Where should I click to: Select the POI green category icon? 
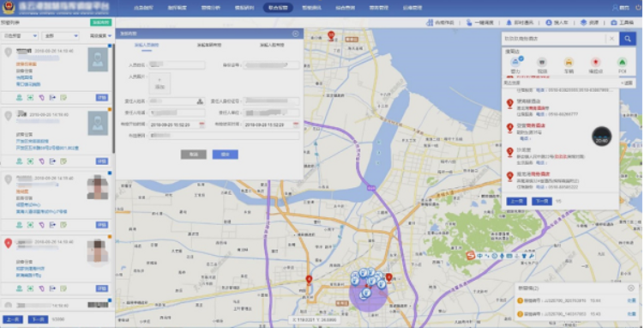tap(623, 63)
